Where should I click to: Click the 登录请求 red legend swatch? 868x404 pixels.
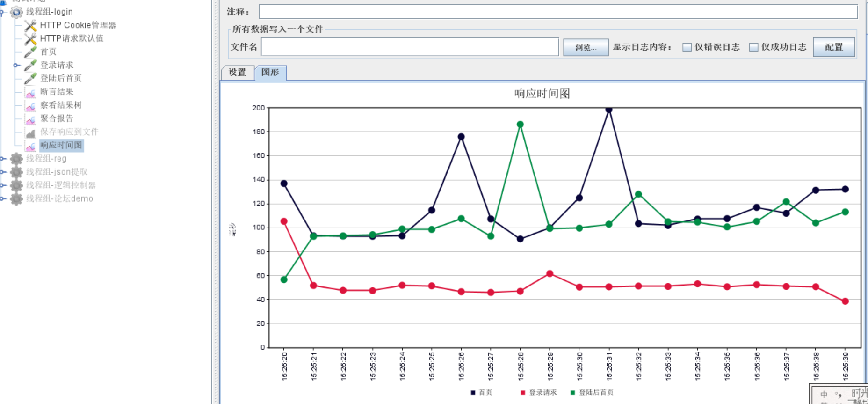tap(523, 393)
